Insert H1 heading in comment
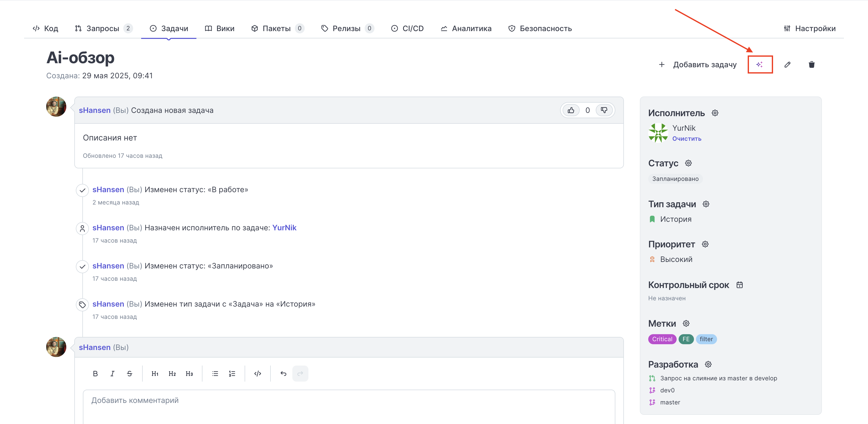The width and height of the screenshot is (868, 424). [155, 374]
